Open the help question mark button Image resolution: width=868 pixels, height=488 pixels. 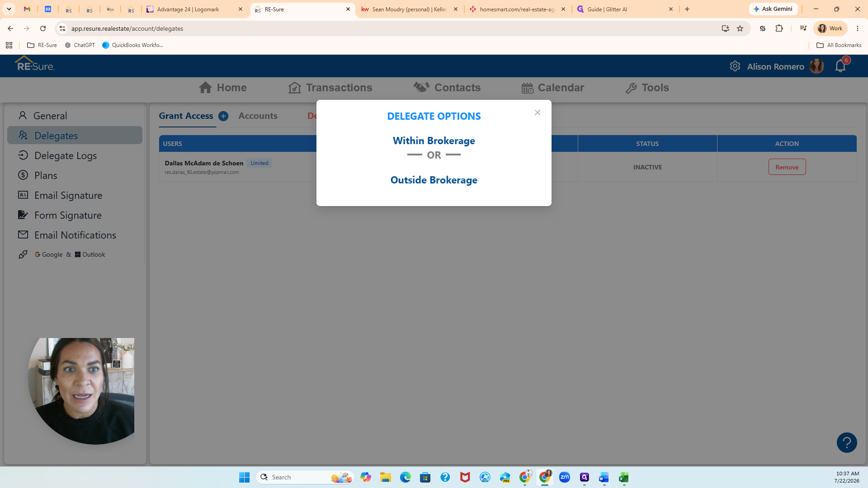coord(847,442)
